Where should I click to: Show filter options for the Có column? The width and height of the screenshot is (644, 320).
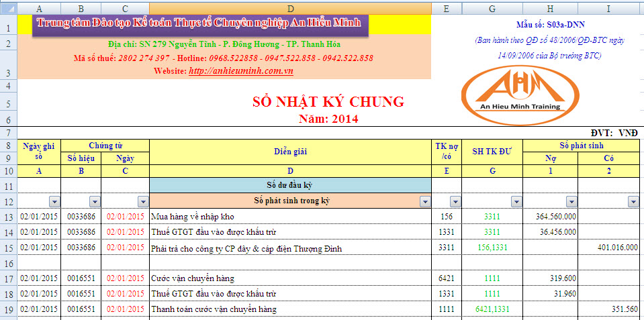[632, 201]
